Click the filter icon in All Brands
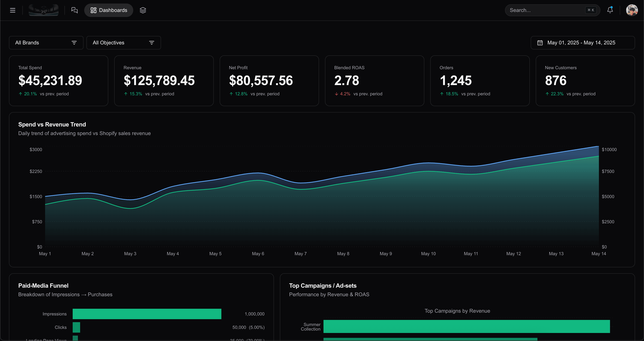644x341 pixels. pyautogui.click(x=74, y=43)
